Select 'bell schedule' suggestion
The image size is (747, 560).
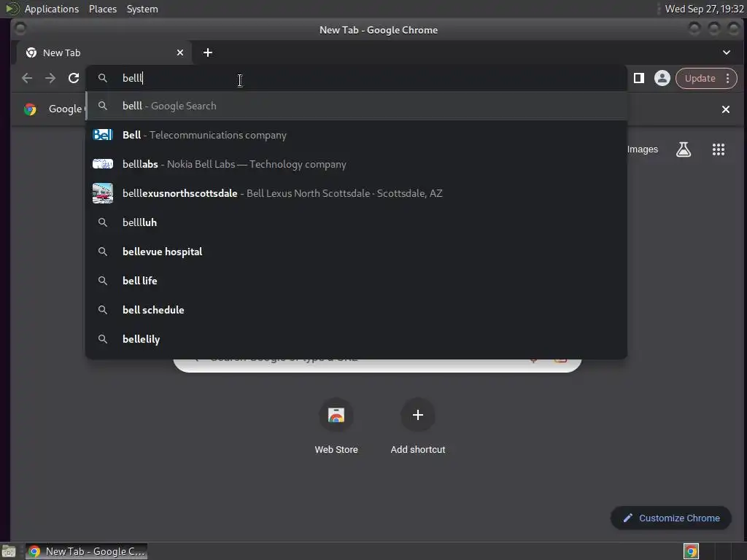pos(356,309)
